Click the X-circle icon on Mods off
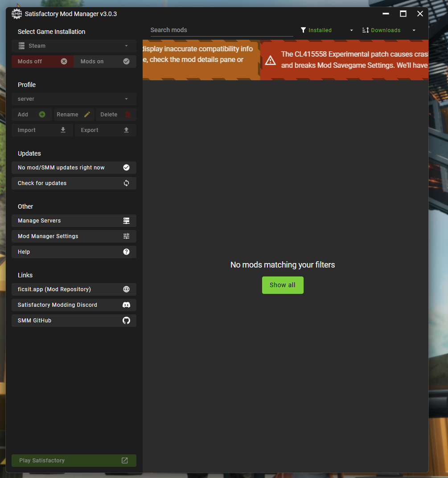The width and height of the screenshot is (448, 478). (x=64, y=61)
